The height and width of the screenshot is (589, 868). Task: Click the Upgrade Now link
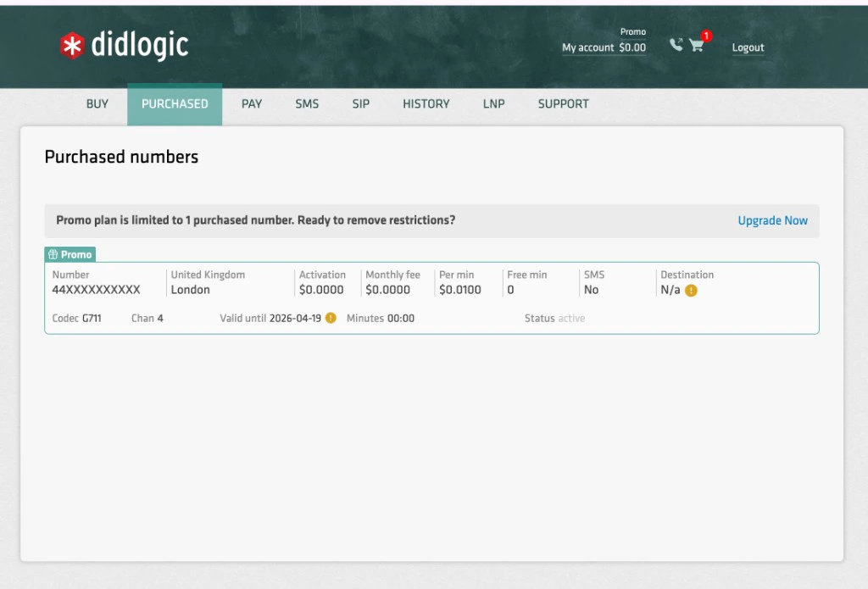772,219
